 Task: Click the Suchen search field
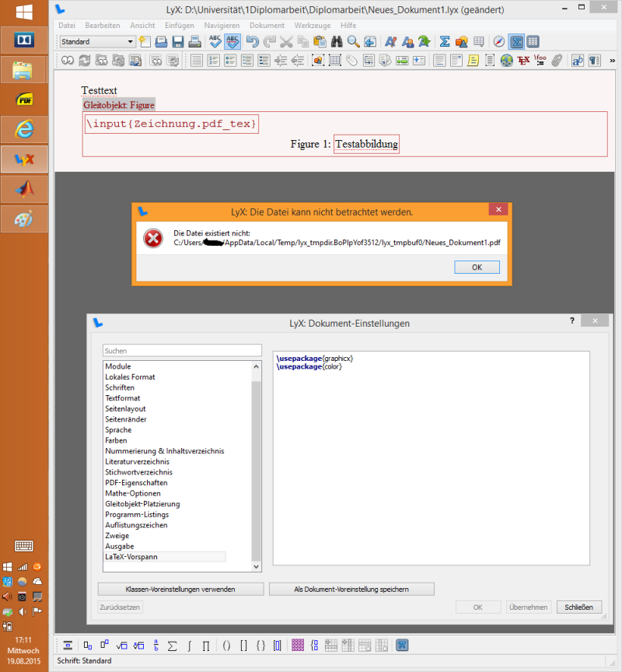click(182, 351)
